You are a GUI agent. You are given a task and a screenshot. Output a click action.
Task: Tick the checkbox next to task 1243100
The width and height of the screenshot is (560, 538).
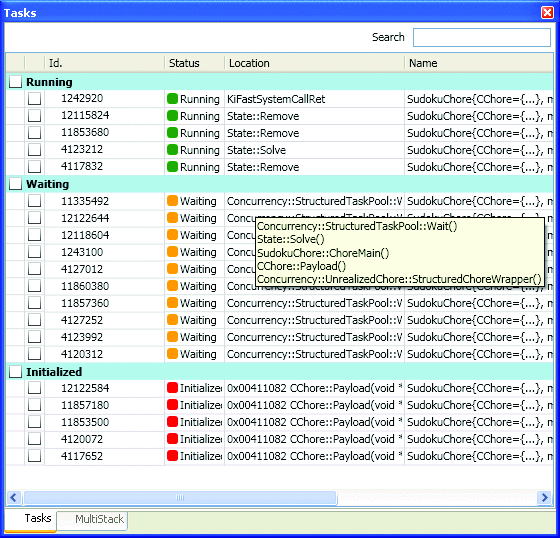coord(34,252)
